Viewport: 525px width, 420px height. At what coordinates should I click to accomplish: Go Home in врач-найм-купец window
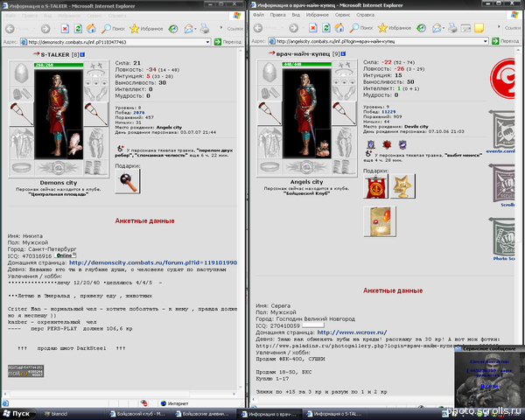(339, 28)
